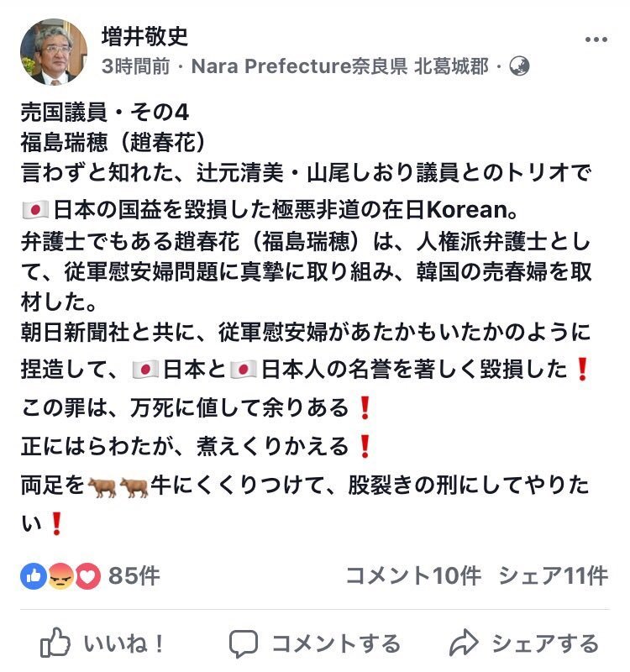
Task: Click the author's round profile photo
Action: (54, 51)
